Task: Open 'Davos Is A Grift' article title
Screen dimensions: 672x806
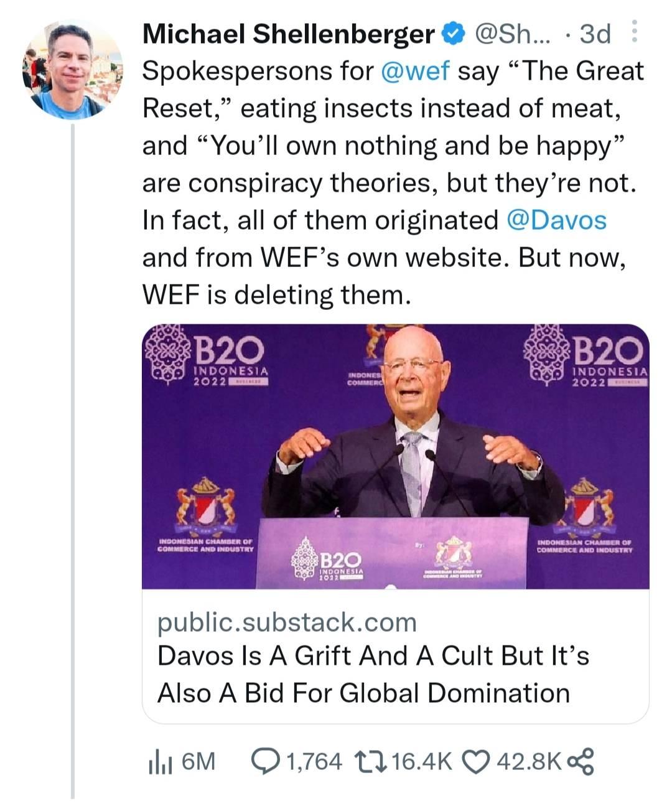Action: coord(373,674)
